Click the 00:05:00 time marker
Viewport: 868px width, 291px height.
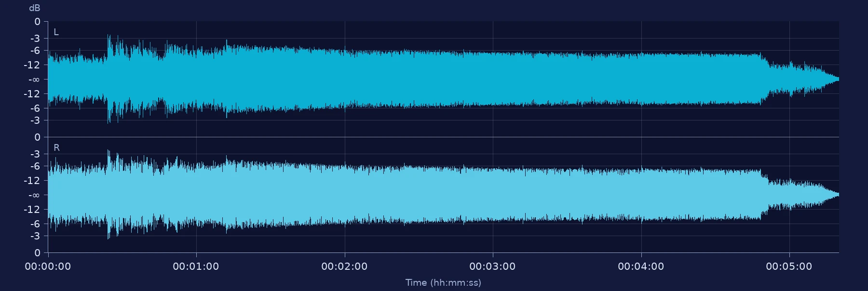(x=789, y=266)
